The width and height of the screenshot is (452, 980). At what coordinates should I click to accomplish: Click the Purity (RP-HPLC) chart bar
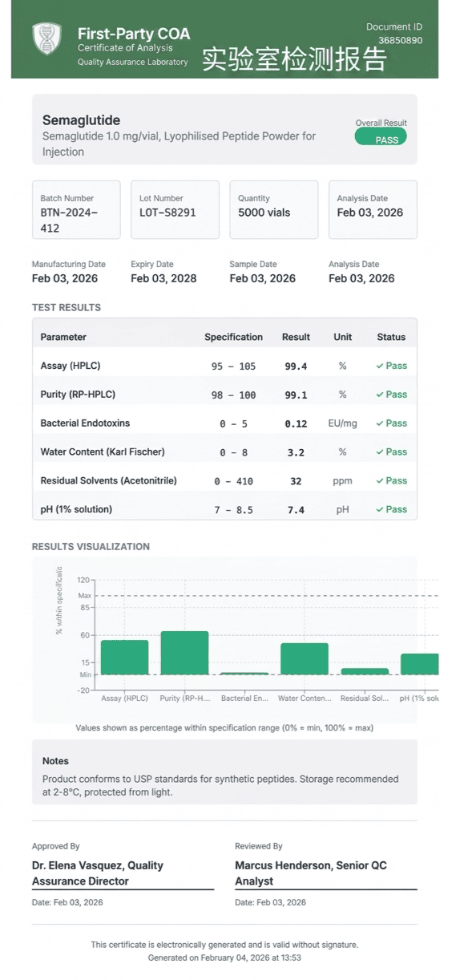tap(184, 653)
